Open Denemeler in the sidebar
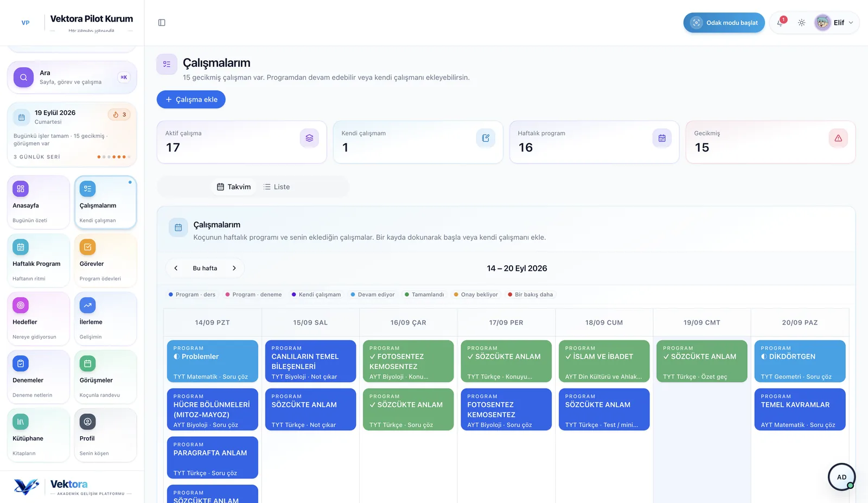This screenshot has width=868, height=503. pos(39,377)
